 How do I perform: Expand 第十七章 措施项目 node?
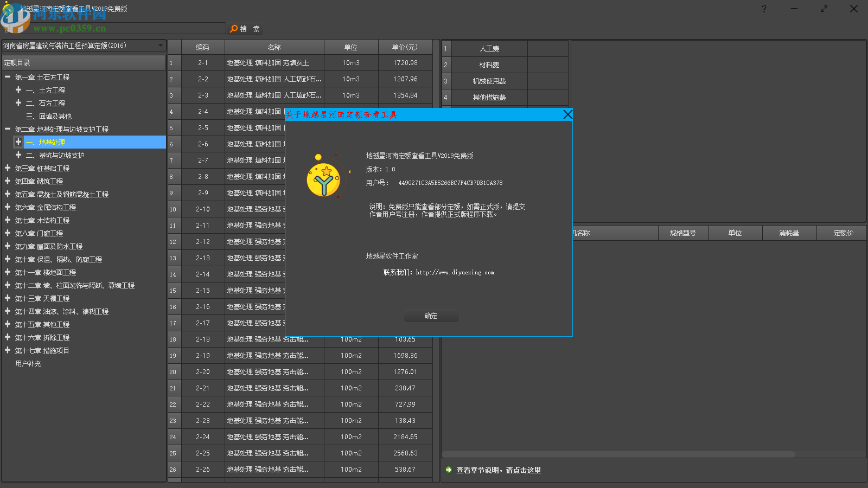tap(8, 350)
